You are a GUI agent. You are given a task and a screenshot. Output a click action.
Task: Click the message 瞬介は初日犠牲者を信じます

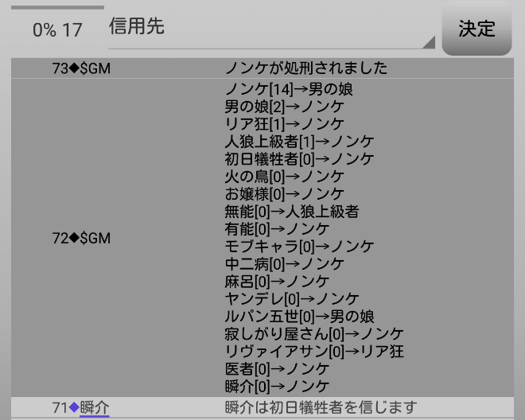pyautogui.click(x=321, y=408)
